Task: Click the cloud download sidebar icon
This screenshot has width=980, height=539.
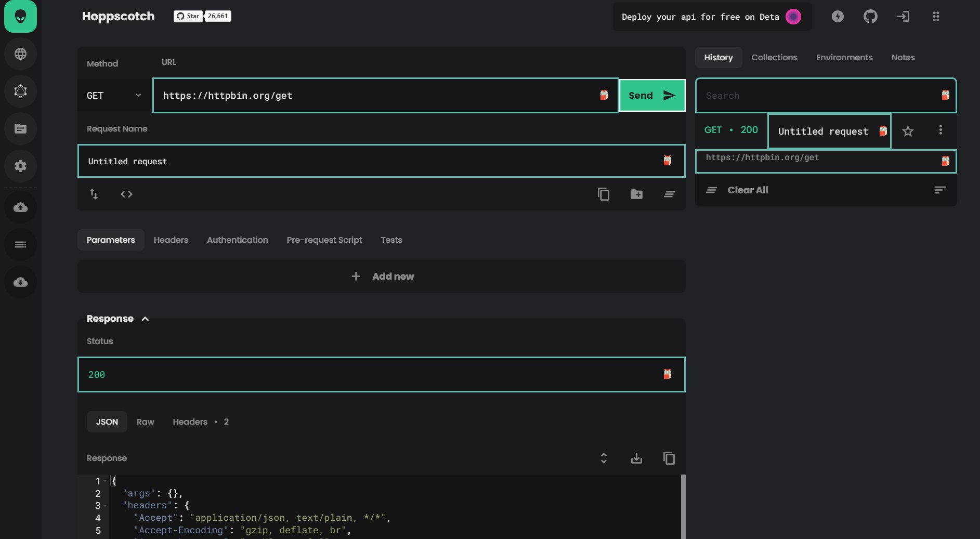Action: 20,282
